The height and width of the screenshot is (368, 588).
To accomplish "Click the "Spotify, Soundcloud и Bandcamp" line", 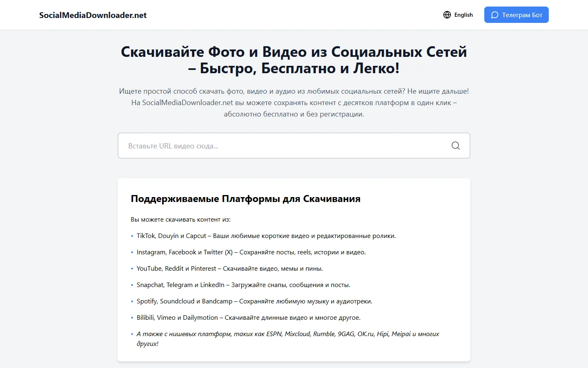I will coord(254,301).
